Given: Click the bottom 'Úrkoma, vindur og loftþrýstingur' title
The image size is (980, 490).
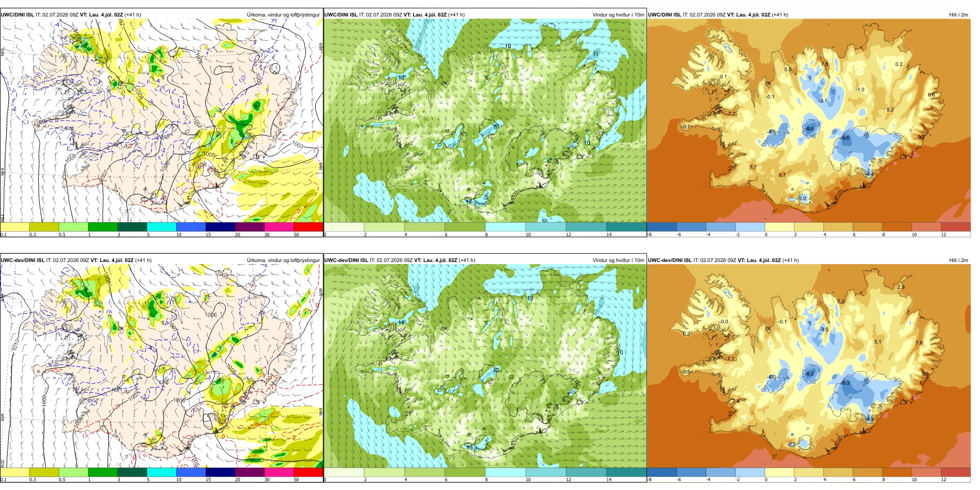Looking at the screenshot, I should 283,260.
